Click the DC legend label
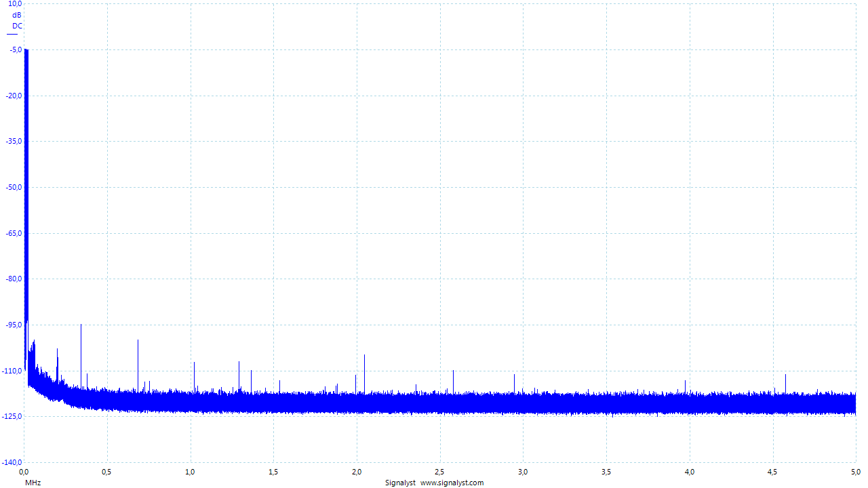The image size is (868, 488). [17, 26]
